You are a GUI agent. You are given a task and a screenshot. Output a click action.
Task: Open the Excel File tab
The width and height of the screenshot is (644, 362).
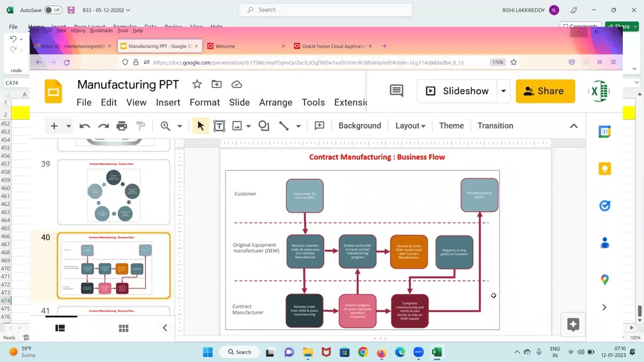(x=13, y=27)
